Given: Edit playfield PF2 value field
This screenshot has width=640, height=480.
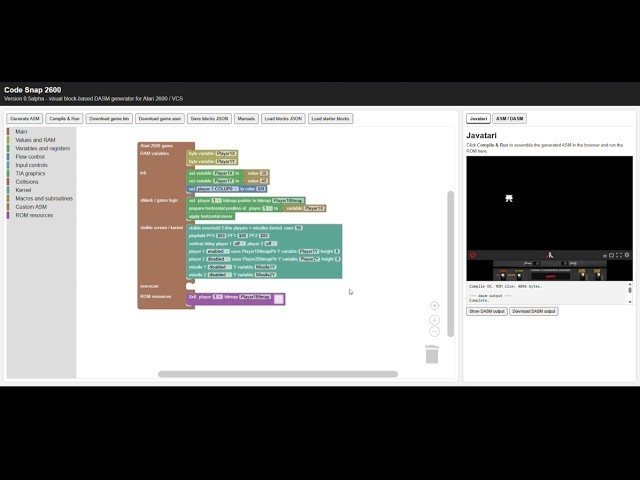Looking at the screenshot, I should (x=264, y=236).
